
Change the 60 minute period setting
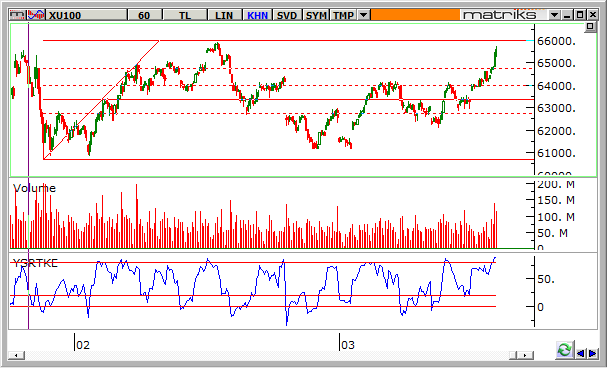point(144,15)
